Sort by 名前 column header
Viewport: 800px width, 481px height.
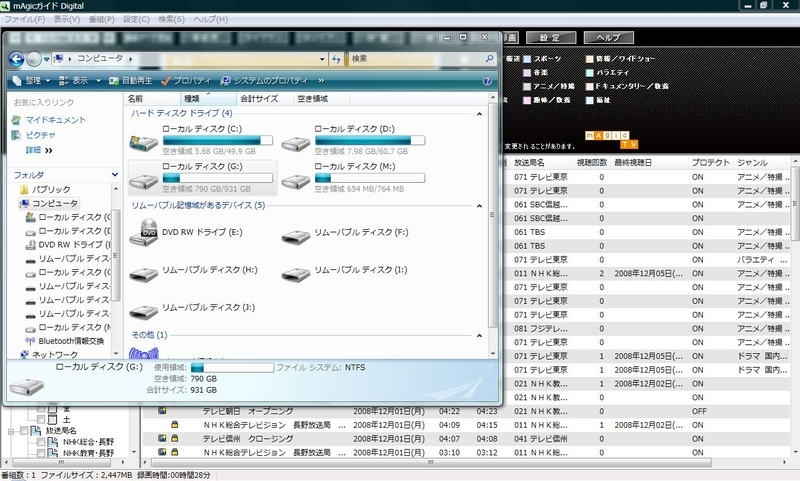[153, 98]
